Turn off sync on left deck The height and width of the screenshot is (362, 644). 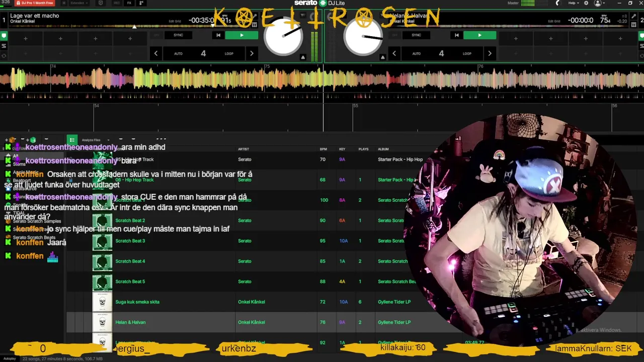[x=156, y=35]
